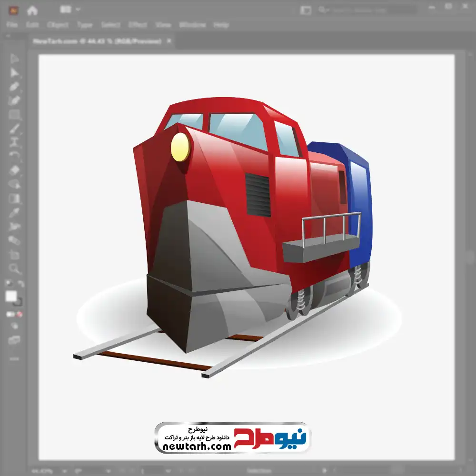Expand the zoom level dropdown in status bar

click(64, 471)
